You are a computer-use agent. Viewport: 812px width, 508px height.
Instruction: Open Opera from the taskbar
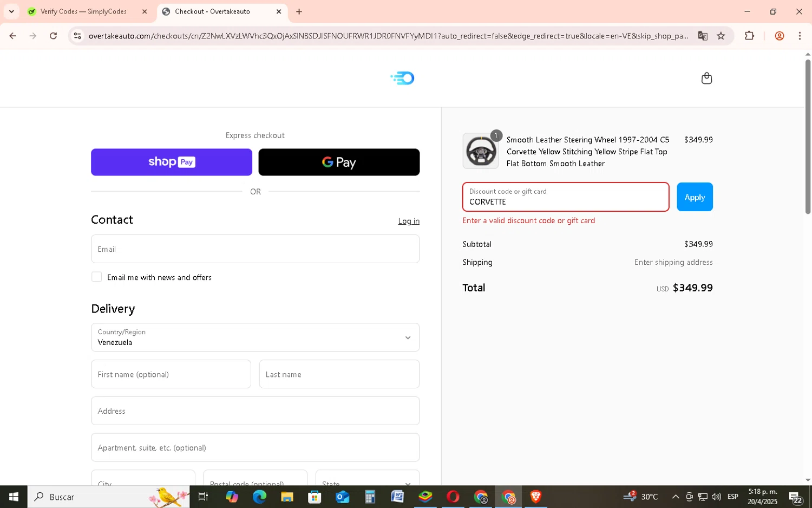pos(453,497)
